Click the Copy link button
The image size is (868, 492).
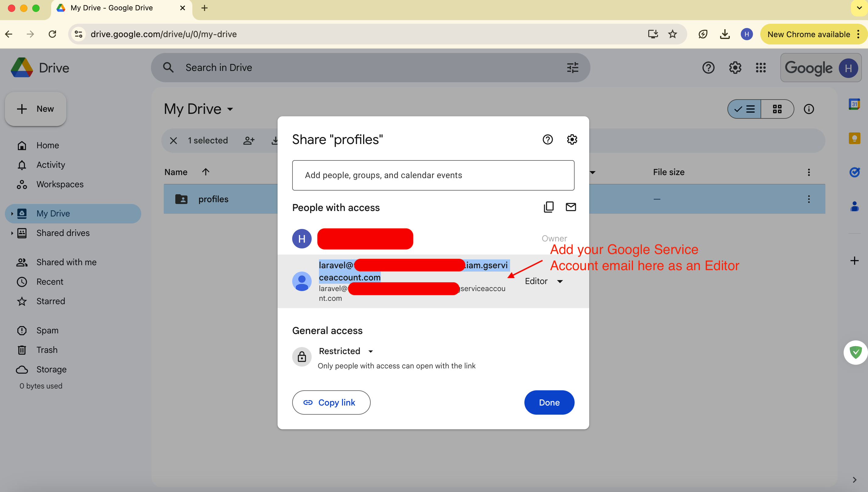331,402
